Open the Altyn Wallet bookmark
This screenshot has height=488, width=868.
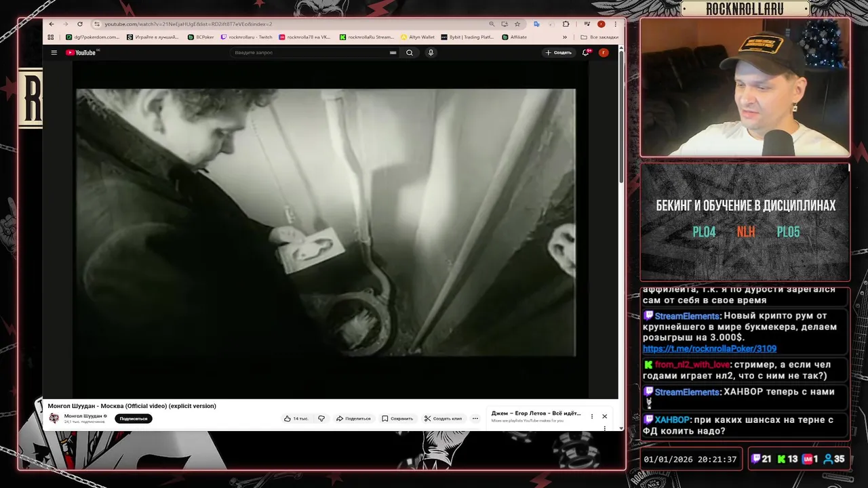click(418, 37)
